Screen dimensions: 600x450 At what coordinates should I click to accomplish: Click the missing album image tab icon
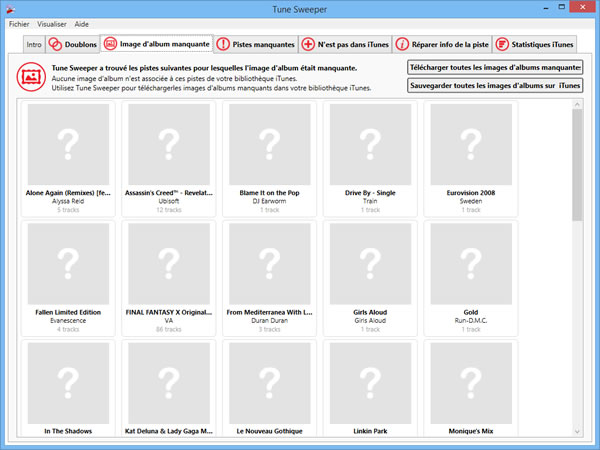[x=110, y=44]
